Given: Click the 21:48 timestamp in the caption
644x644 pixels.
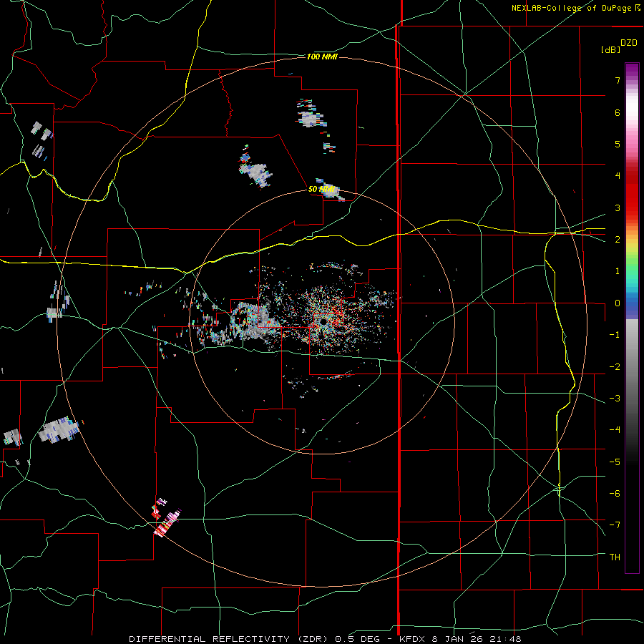Looking at the screenshot, I should pos(507,639).
